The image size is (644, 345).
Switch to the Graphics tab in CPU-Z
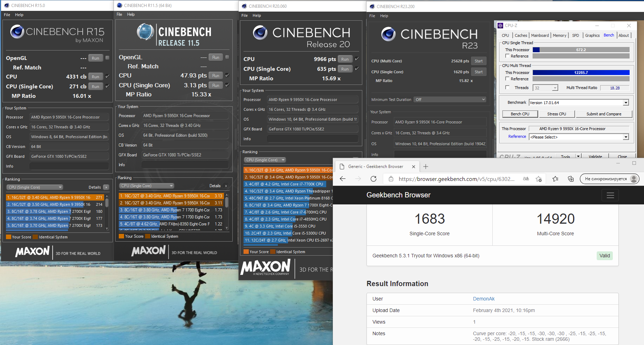(592, 35)
